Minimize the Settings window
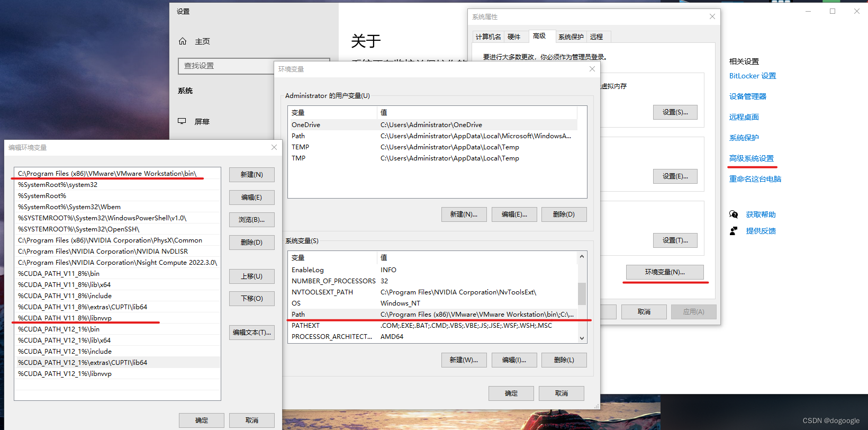Viewport: 868px width, 430px height. 808,11
